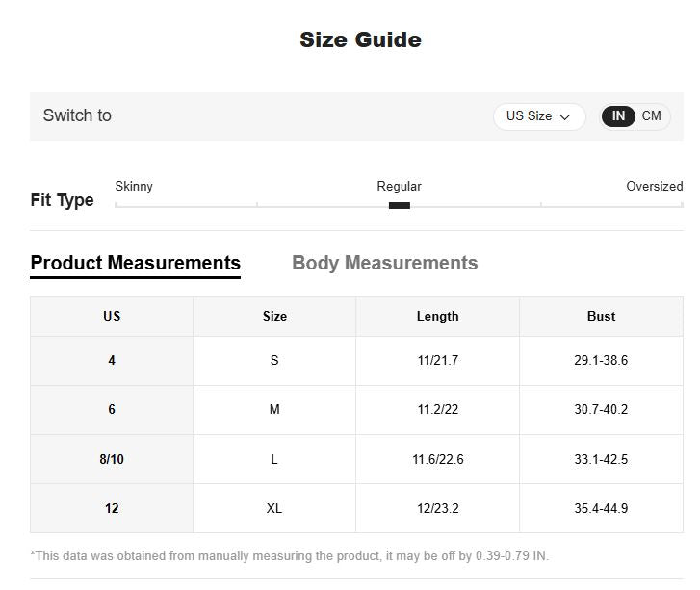Click the US column header
Screen dimensions: 700x590
(x=112, y=316)
